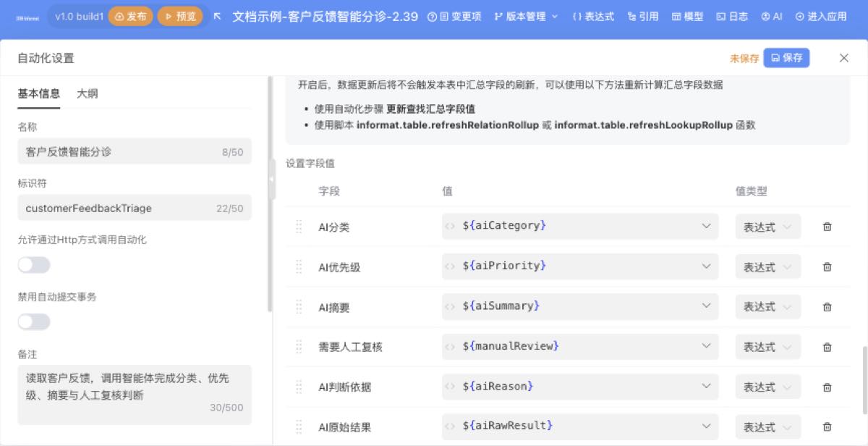This screenshot has height=446, width=868.
Task: Switch to the 基本信息 tab
Action: [x=39, y=93]
